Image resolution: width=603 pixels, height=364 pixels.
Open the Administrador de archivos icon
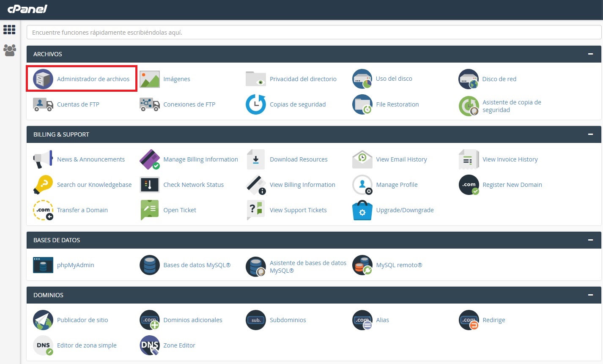point(43,79)
